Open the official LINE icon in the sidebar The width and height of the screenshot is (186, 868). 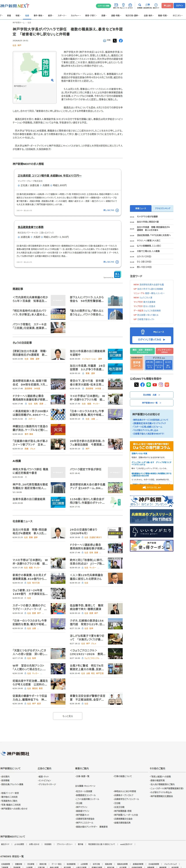click(148, 385)
